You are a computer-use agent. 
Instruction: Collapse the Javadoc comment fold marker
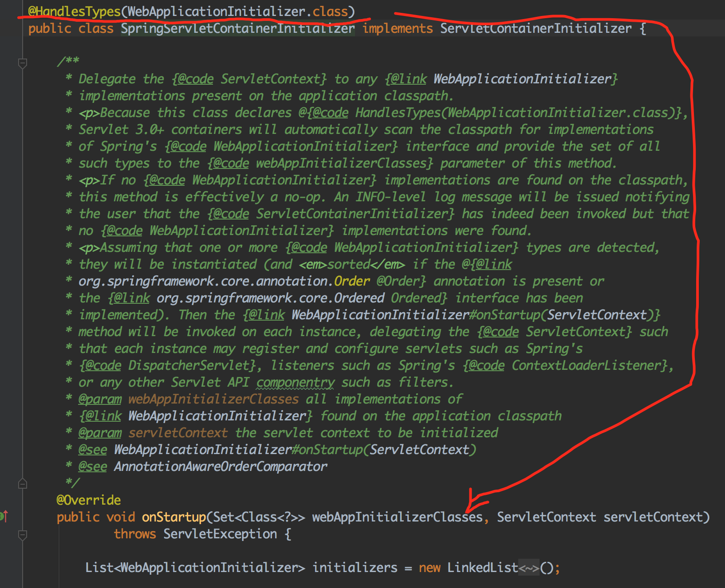23,63
